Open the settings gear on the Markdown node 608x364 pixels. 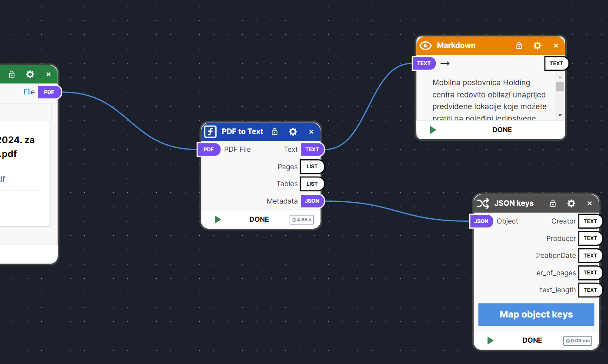[537, 45]
